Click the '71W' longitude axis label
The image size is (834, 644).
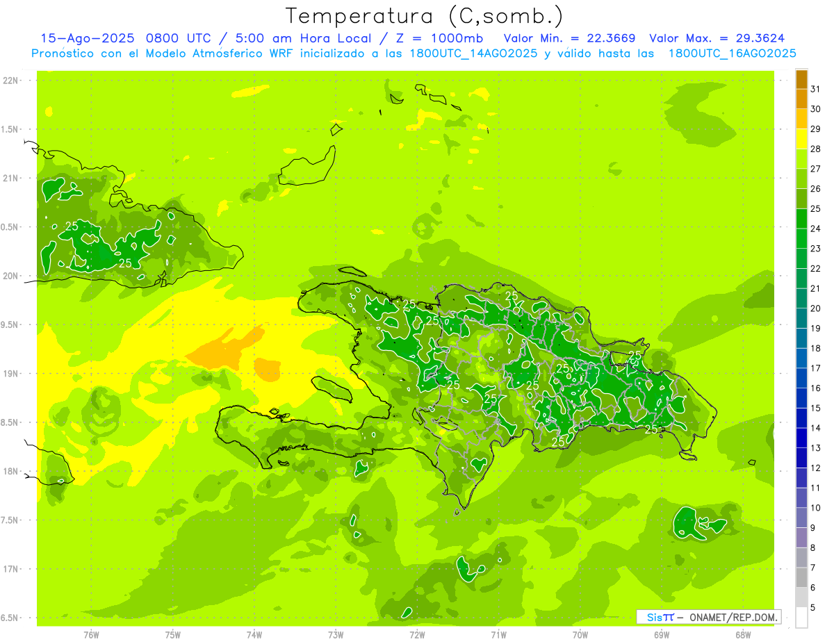tap(498, 635)
